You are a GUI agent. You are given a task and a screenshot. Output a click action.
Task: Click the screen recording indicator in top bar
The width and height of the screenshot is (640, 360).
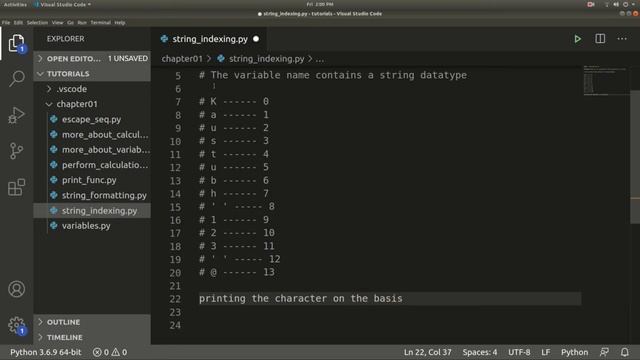click(591, 4)
